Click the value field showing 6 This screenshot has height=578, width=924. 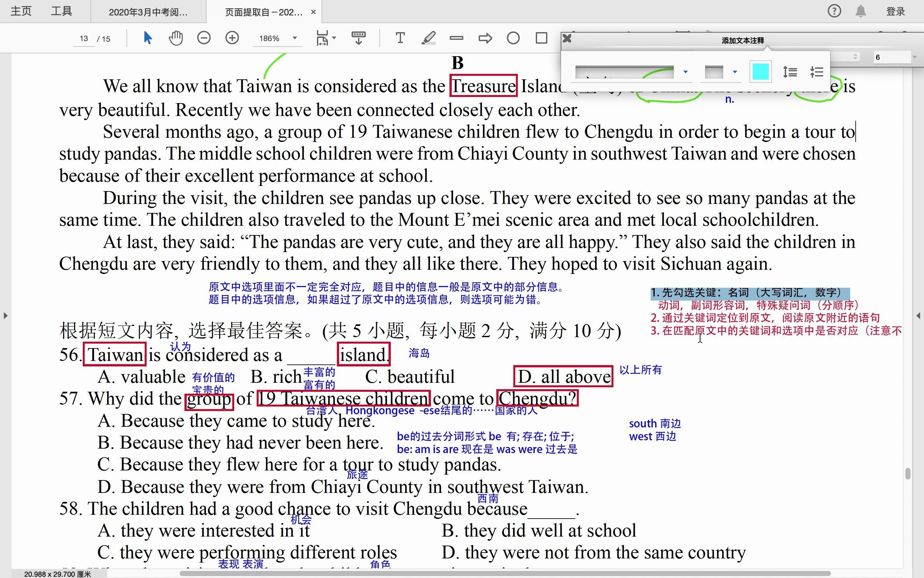coord(892,57)
